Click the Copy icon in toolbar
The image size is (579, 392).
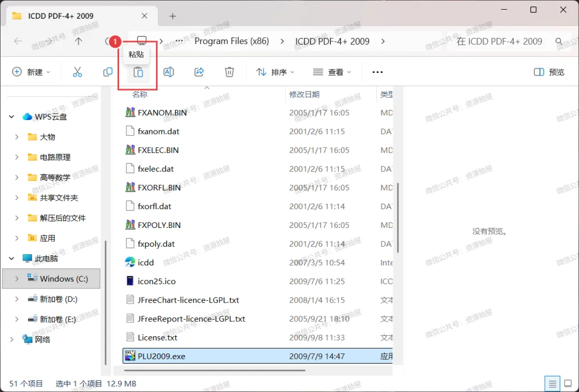click(x=108, y=72)
